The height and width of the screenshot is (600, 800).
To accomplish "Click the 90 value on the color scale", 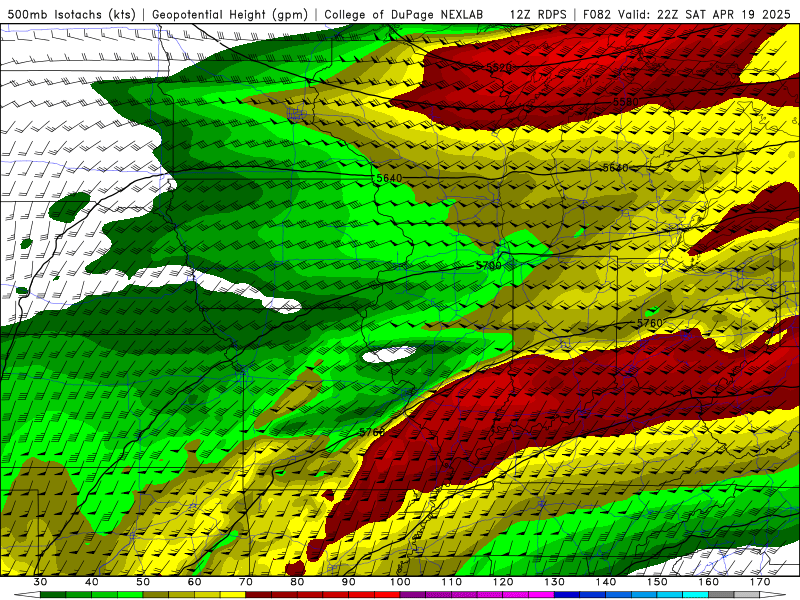I will 348,582.
